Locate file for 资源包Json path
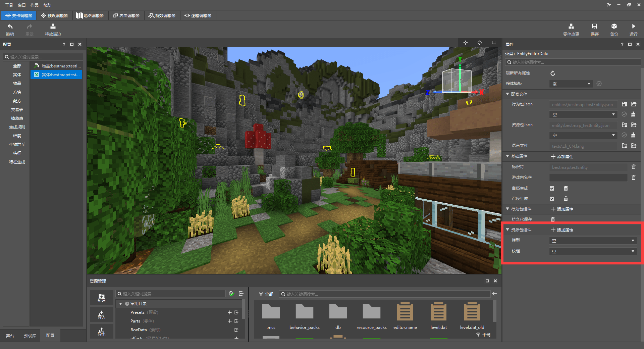 point(625,125)
